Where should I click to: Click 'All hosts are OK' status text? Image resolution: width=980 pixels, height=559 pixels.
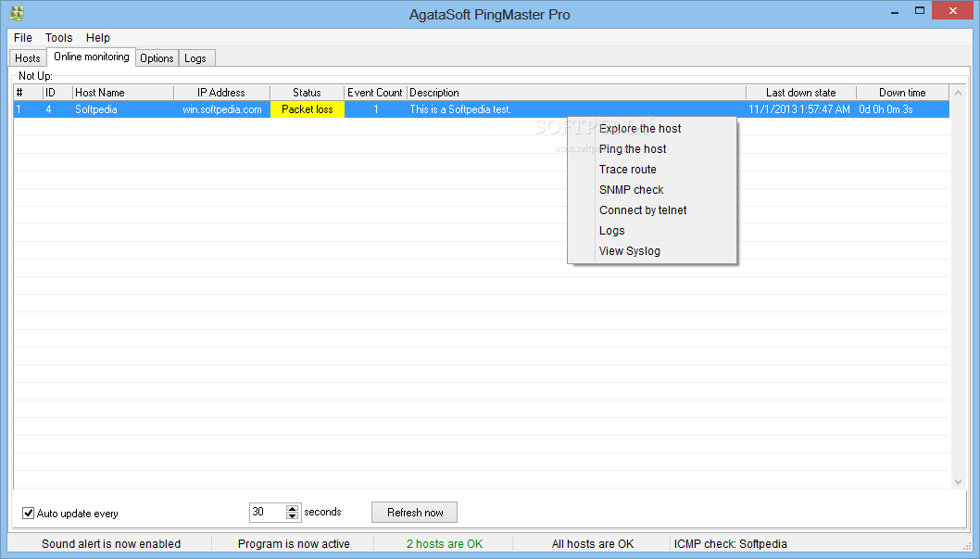coord(593,544)
